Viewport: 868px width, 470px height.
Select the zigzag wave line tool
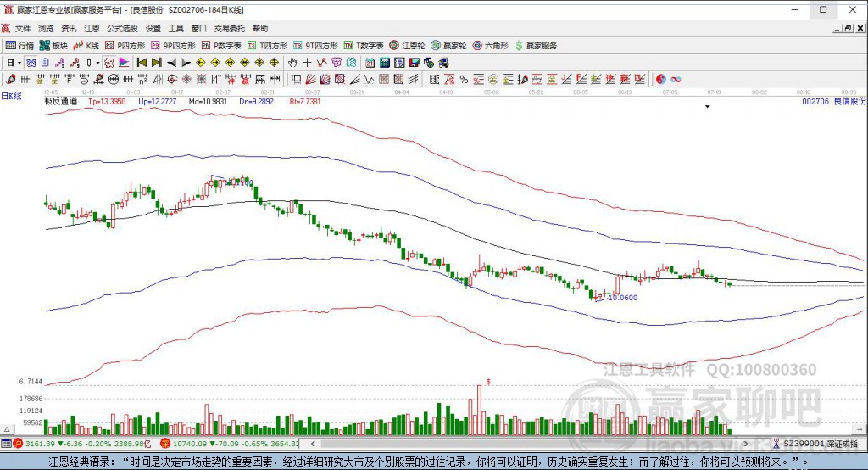coord(369,79)
